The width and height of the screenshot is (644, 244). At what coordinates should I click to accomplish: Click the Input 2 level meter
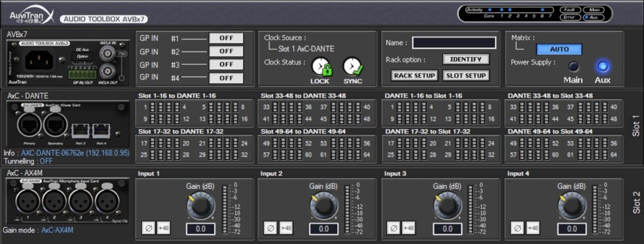pos(348,209)
